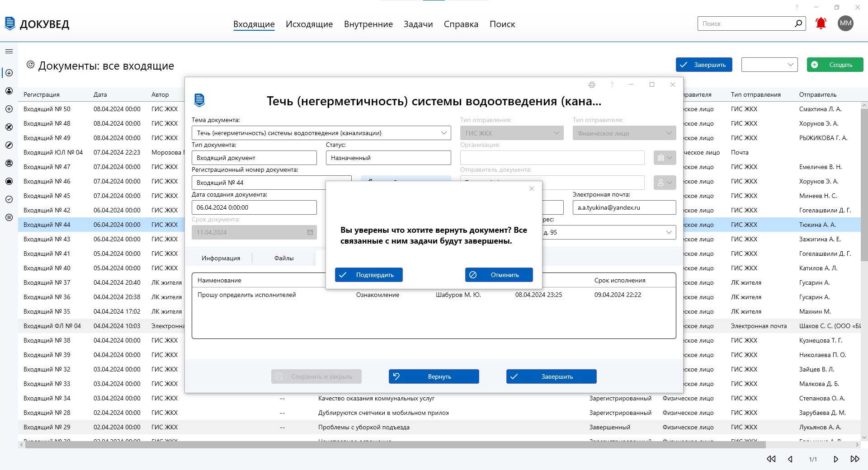The height and width of the screenshot is (470, 868).
Task: Go to the previous page arrow
Action: click(x=790, y=459)
